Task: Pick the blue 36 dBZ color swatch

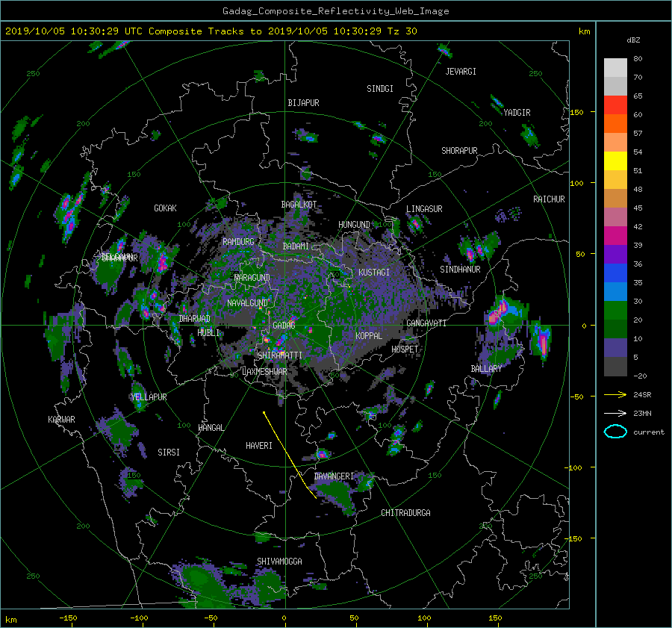Action: [x=615, y=273]
